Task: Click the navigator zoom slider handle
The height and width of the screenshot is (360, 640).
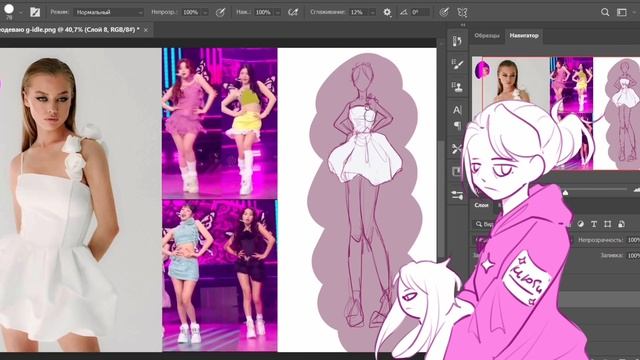Action: [565, 191]
